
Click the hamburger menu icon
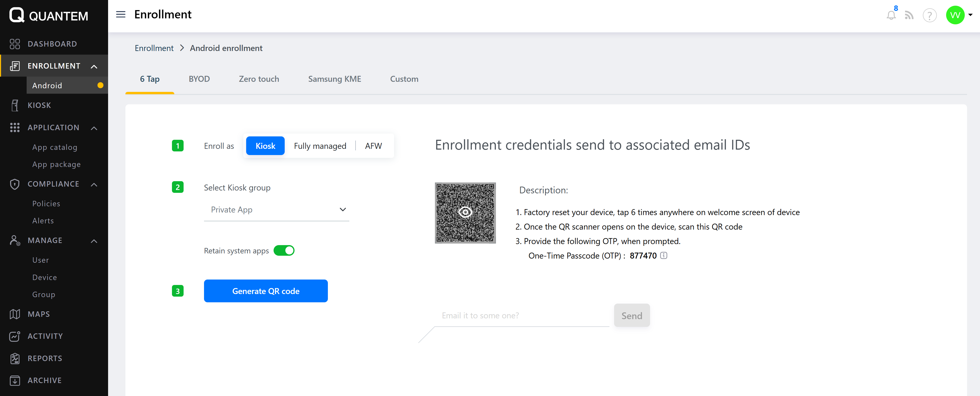point(120,14)
